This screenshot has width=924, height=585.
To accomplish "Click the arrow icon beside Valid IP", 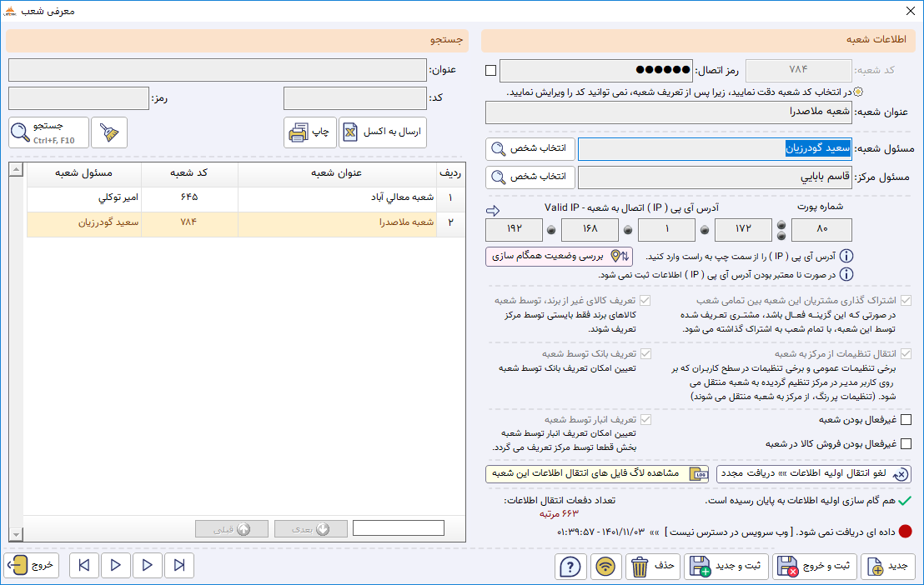I will (x=493, y=210).
